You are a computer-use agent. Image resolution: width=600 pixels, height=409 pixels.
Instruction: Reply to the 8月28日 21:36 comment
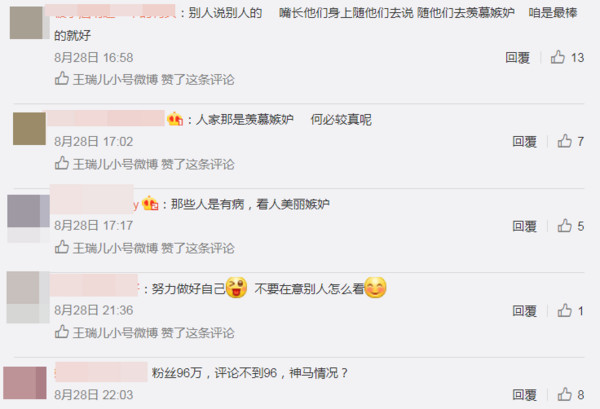click(524, 311)
